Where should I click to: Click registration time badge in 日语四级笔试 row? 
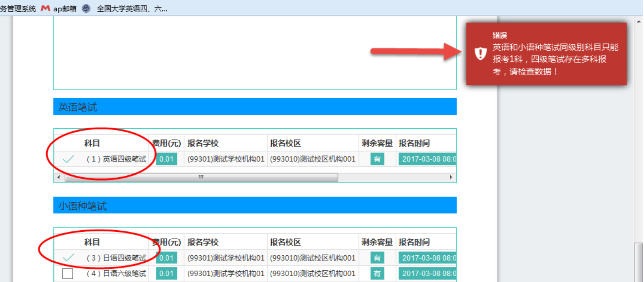(427, 258)
